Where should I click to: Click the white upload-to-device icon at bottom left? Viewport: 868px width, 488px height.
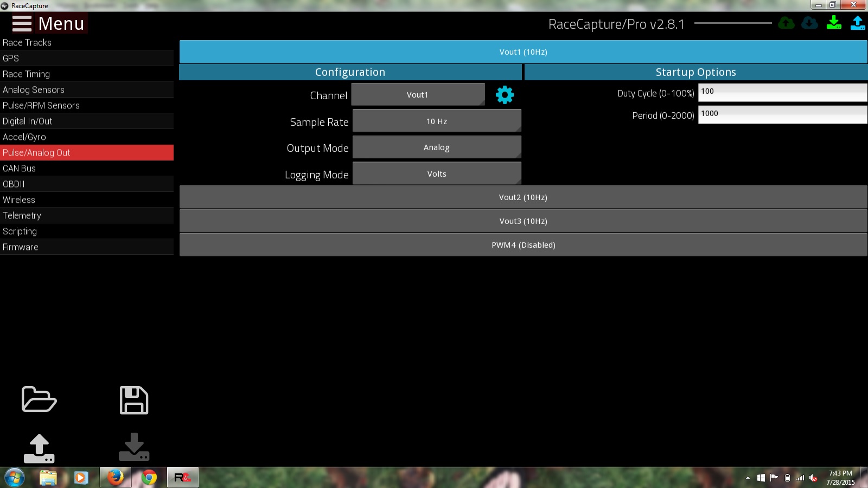pos(39,448)
